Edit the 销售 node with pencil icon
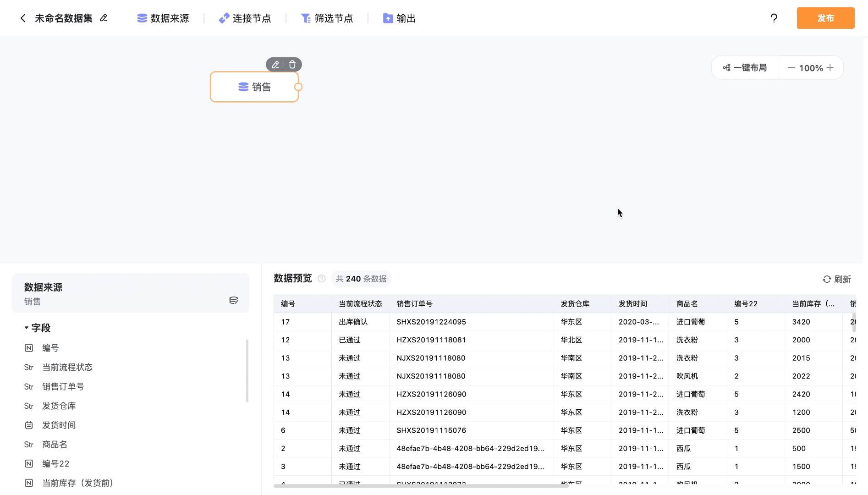Image resolution: width=868 pixels, height=495 pixels. (275, 65)
